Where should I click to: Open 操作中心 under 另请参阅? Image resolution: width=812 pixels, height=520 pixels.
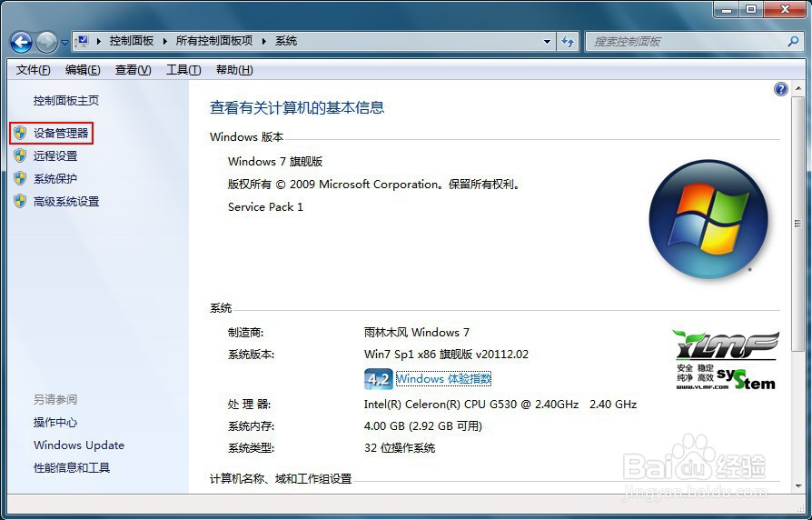(55, 423)
